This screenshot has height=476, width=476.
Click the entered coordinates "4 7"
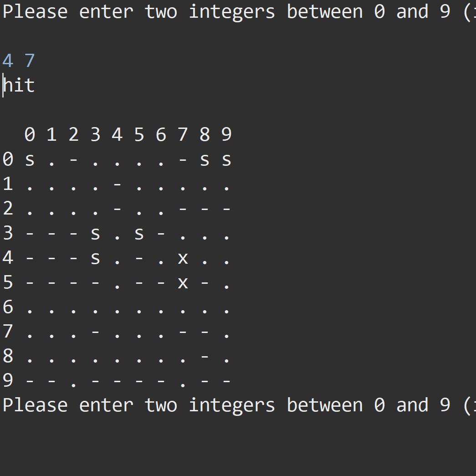click(x=19, y=61)
